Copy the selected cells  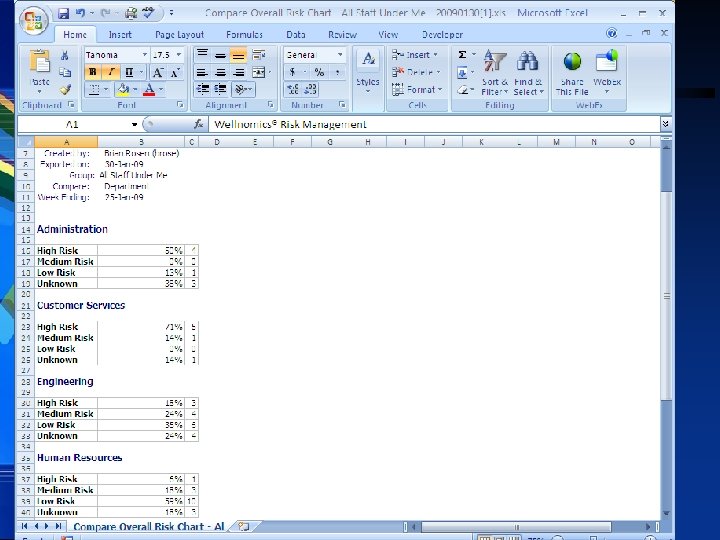click(65, 72)
